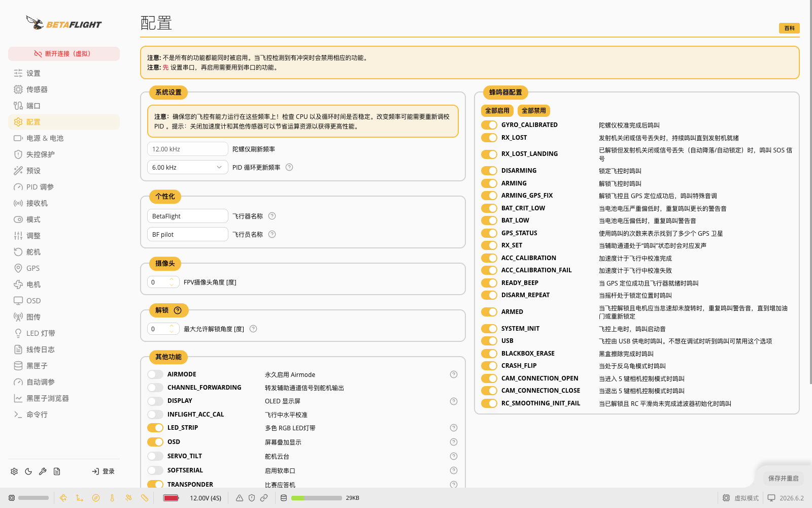The image size is (812, 508).
Task: Turn off the GYRO_CALIBRATED beeper toggle
Action: tap(489, 125)
